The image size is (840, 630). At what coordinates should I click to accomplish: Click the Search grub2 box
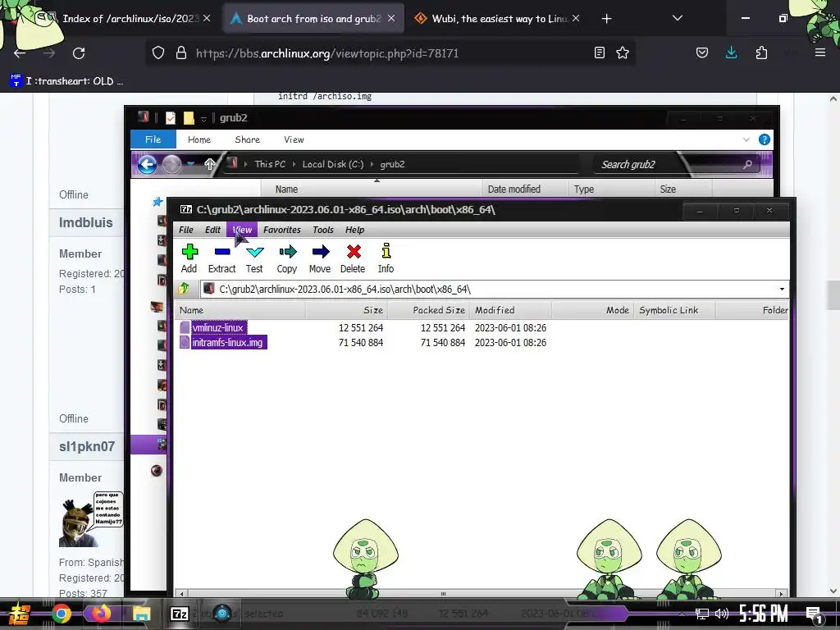coord(676,164)
